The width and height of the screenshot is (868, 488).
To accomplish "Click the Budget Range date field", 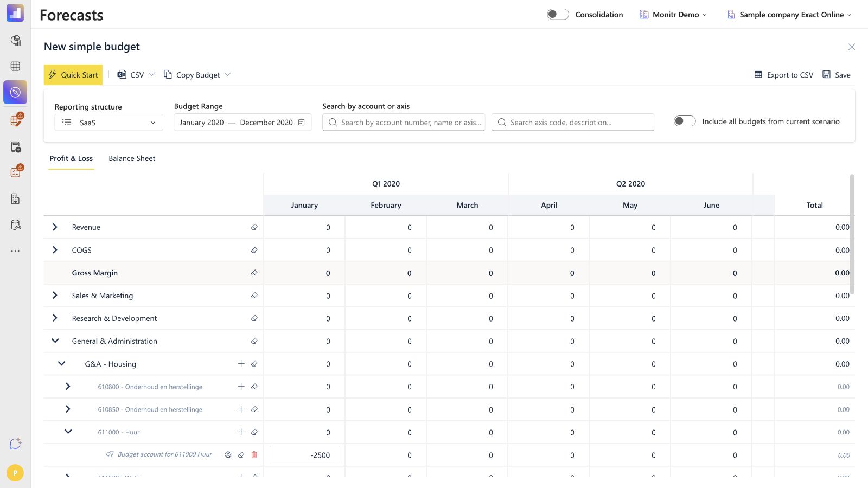I will [x=242, y=123].
